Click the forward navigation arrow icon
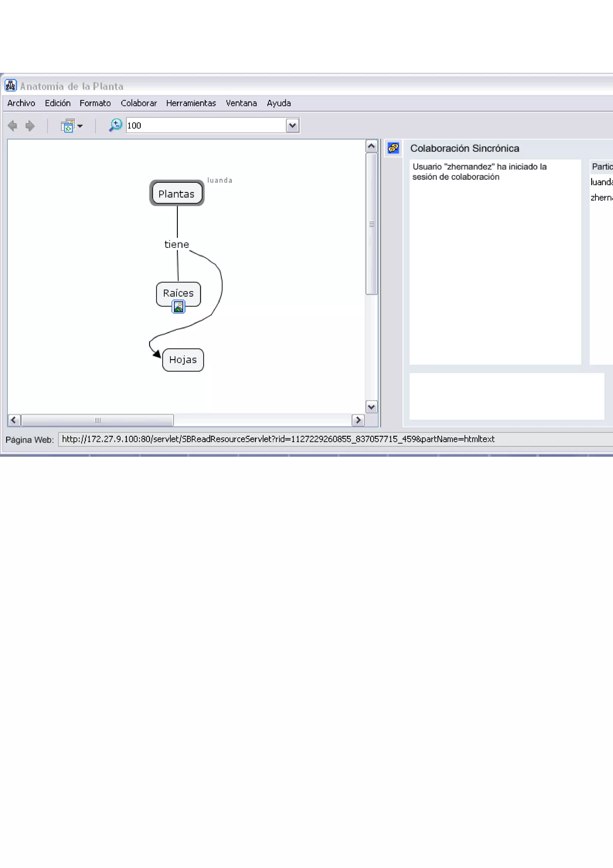The height and width of the screenshot is (868, 613). pyautogui.click(x=30, y=125)
